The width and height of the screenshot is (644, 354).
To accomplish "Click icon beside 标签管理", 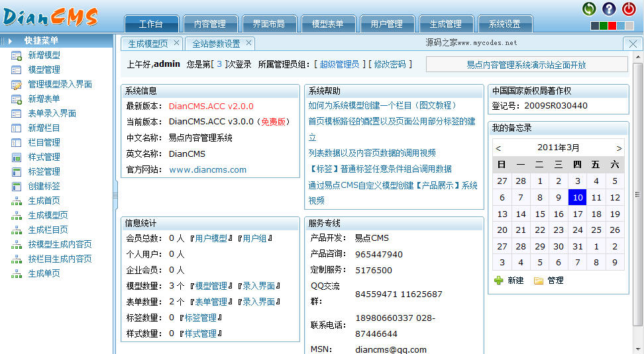I will (17, 172).
